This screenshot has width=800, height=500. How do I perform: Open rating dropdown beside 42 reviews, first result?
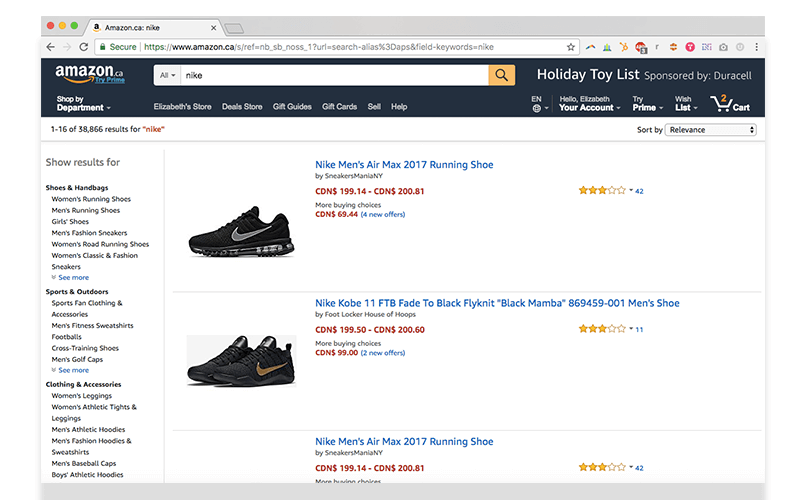[x=631, y=190]
